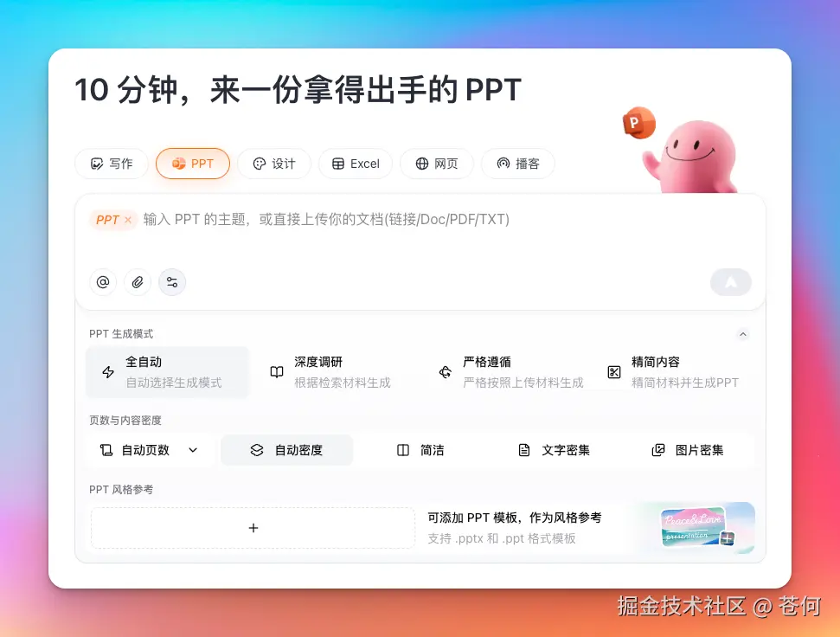Collapse the PPT 生成模式 section
840x637 pixels.
tap(742, 334)
